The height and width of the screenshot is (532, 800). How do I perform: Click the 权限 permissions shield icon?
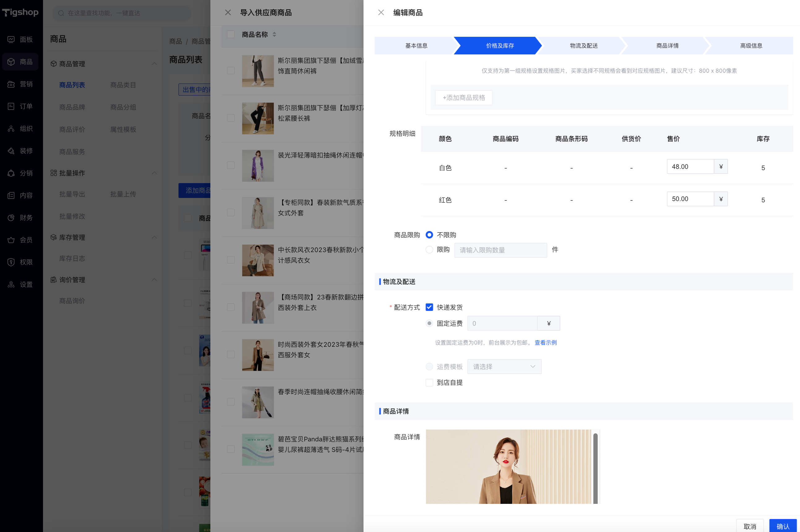click(11, 262)
